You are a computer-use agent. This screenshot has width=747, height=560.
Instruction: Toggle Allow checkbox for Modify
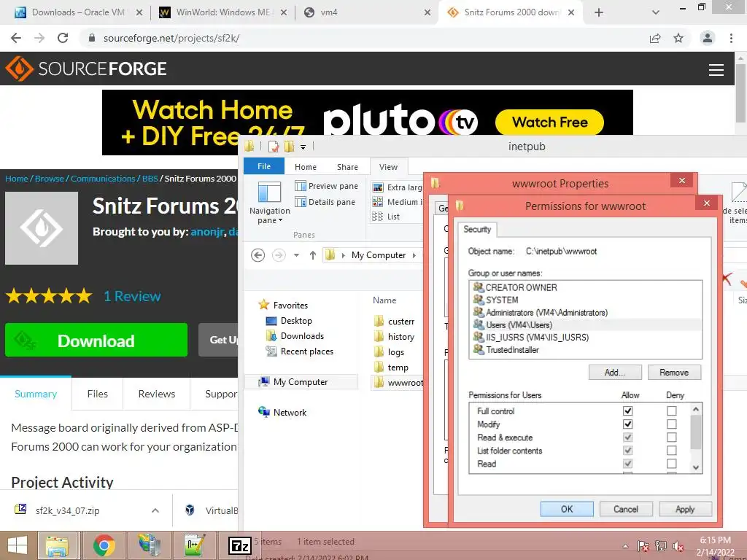coord(627,424)
